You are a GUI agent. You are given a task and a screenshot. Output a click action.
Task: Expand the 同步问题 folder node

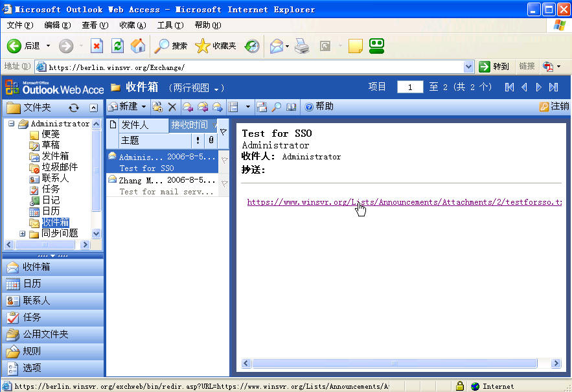23,233
